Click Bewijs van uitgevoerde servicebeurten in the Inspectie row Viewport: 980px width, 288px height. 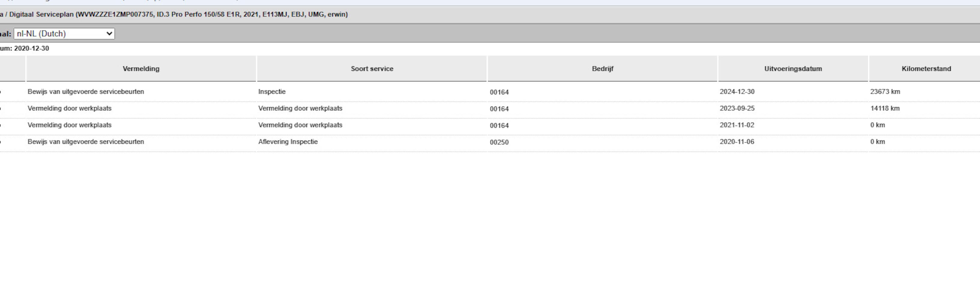pyautogui.click(x=86, y=92)
